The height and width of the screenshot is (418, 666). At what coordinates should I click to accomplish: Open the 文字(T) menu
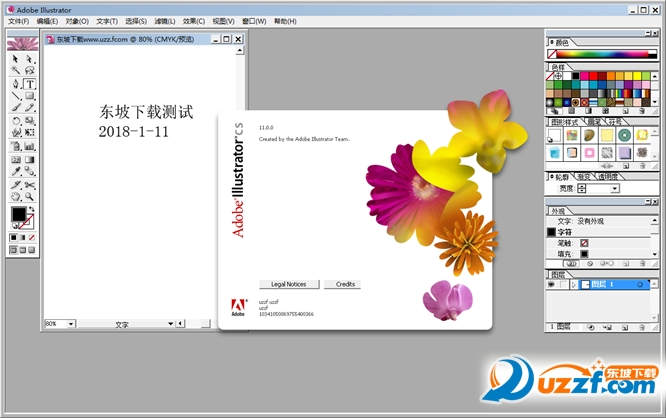pos(107,21)
